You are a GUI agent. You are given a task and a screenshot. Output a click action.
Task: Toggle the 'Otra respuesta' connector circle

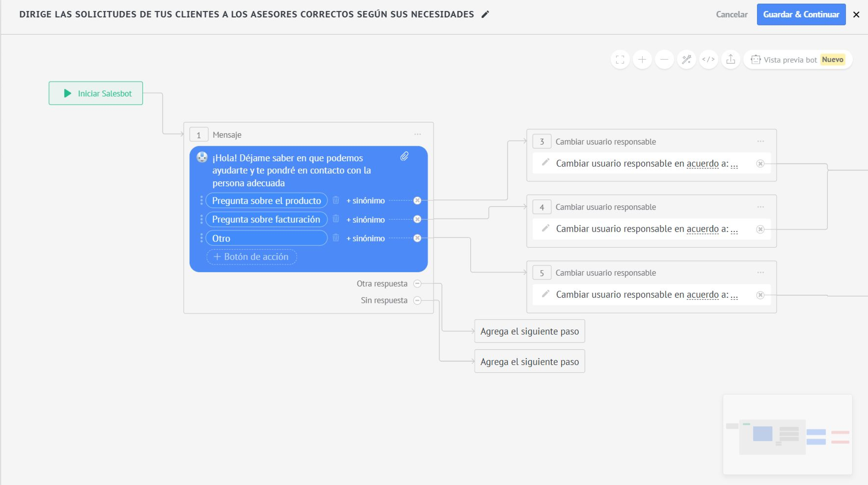click(x=417, y=284)
